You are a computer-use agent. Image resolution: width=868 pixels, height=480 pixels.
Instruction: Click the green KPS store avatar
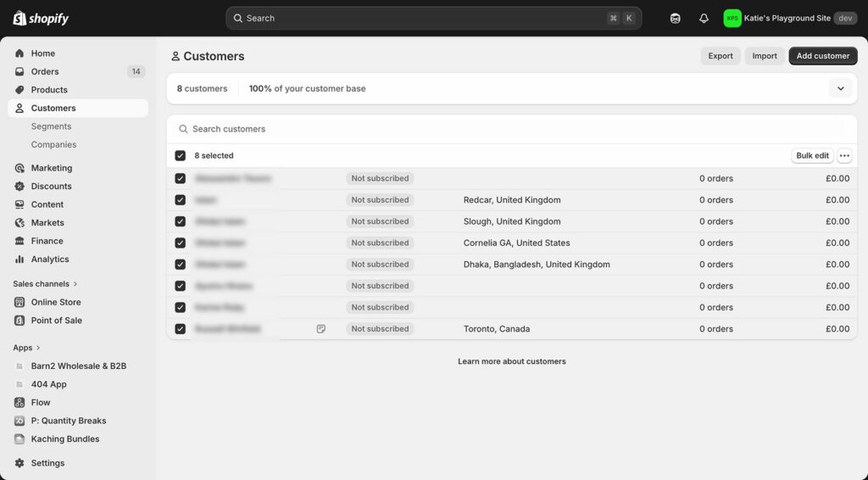click(x=732, y=19)
